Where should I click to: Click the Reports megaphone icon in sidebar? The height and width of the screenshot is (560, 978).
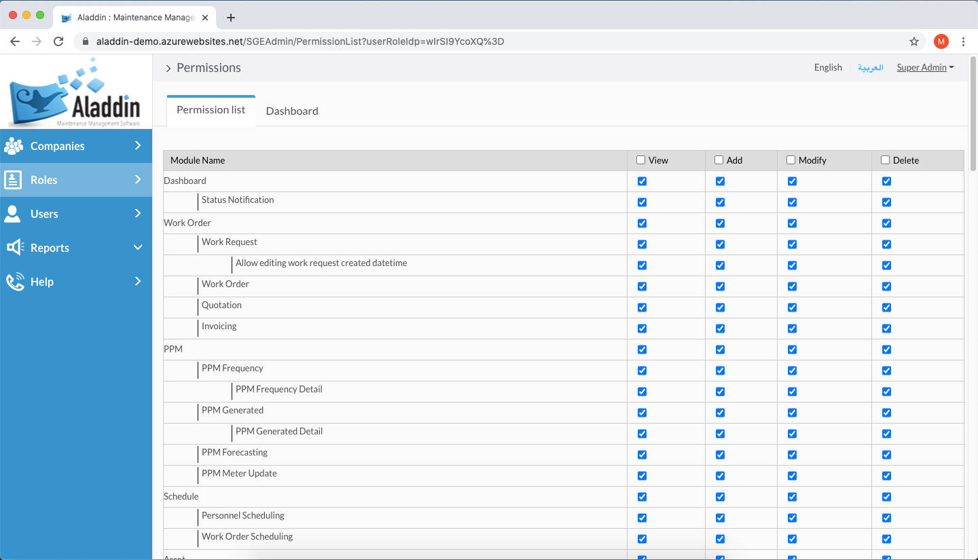click(14, 248)
